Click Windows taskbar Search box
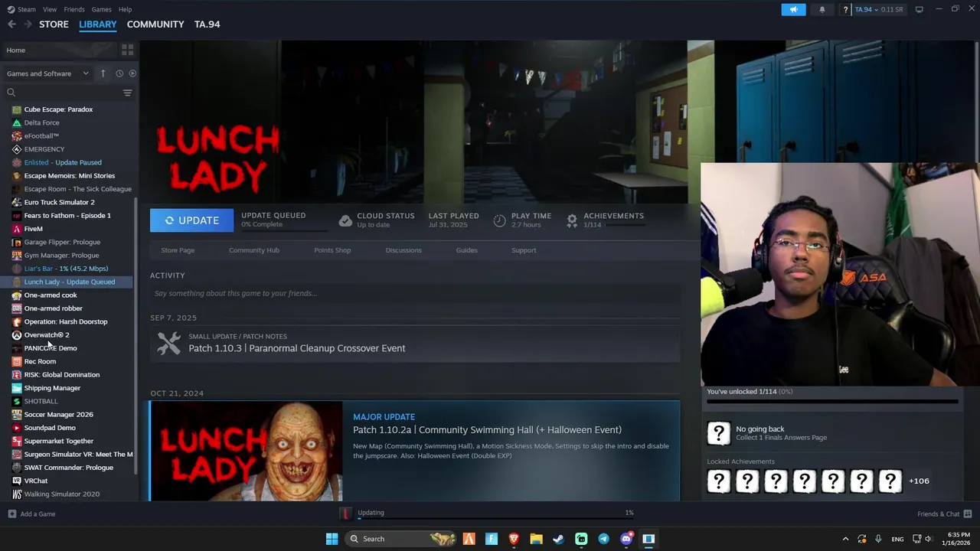 (x=400, y=539)
